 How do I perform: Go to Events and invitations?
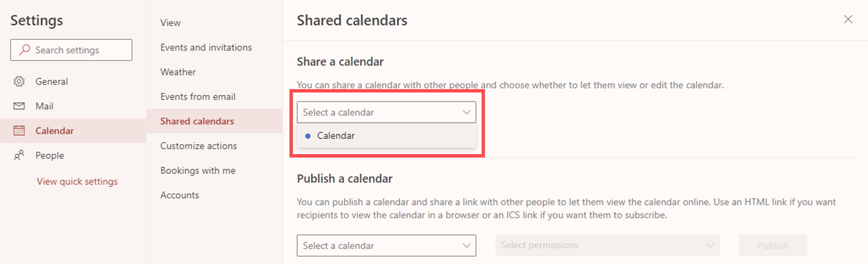(x=206, y=48)
